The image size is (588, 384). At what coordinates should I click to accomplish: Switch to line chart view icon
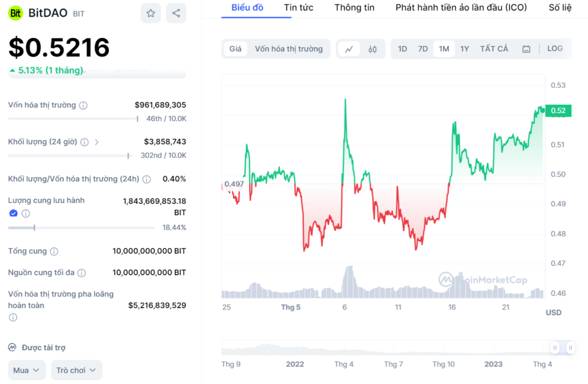(x=349, y=49)
